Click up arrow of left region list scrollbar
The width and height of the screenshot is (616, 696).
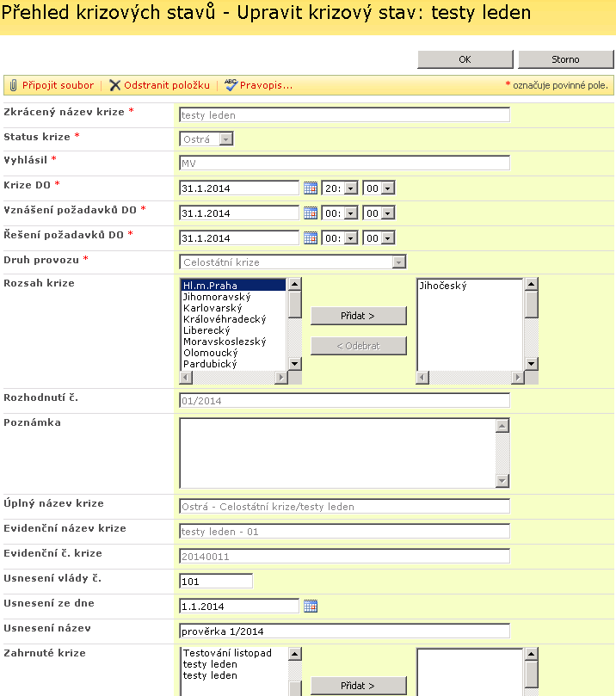point(294,284)
